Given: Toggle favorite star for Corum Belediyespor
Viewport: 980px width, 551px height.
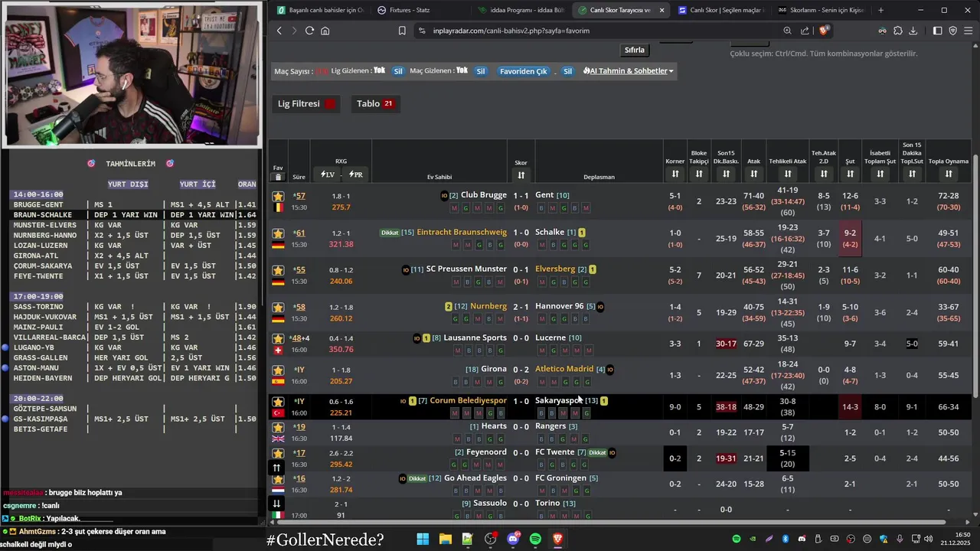Looking at the screenshot, I should [x=278, y=401].
